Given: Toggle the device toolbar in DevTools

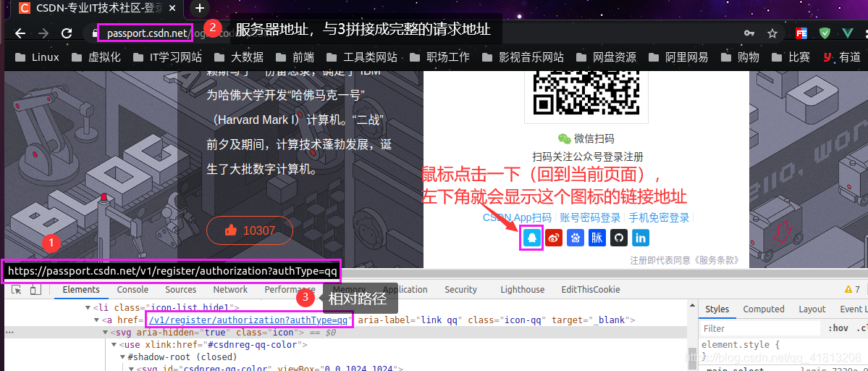Looking at the screenshot, I should 35,290.
